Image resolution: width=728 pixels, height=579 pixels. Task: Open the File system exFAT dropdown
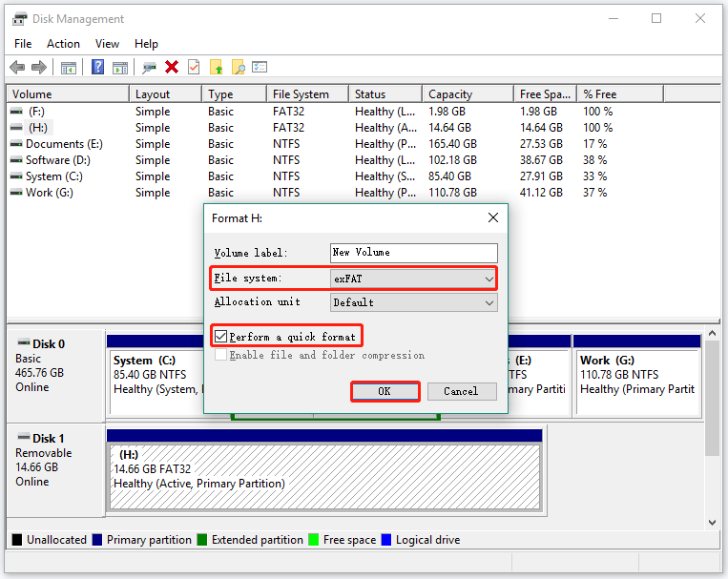(414, 279)
